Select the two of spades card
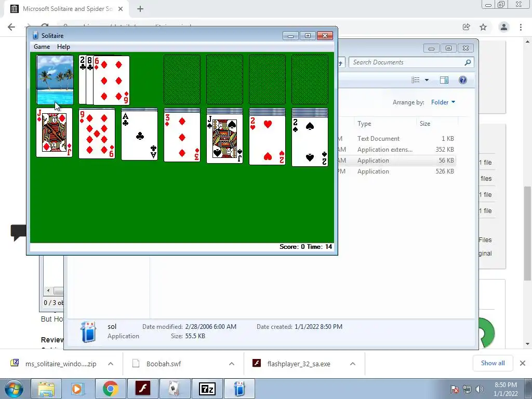 click(x=310, y=142)
